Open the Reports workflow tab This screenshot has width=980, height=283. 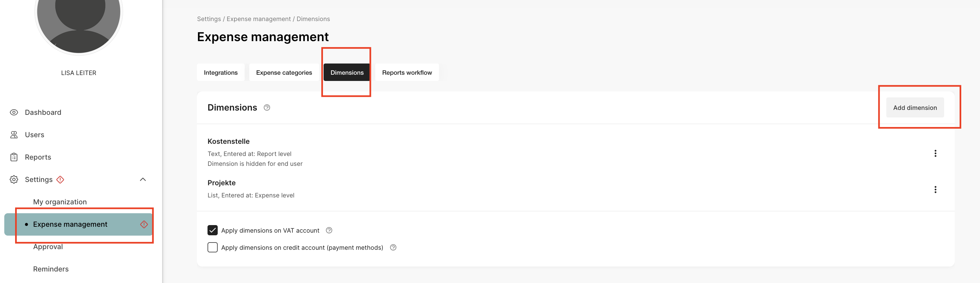pos(407,72)
